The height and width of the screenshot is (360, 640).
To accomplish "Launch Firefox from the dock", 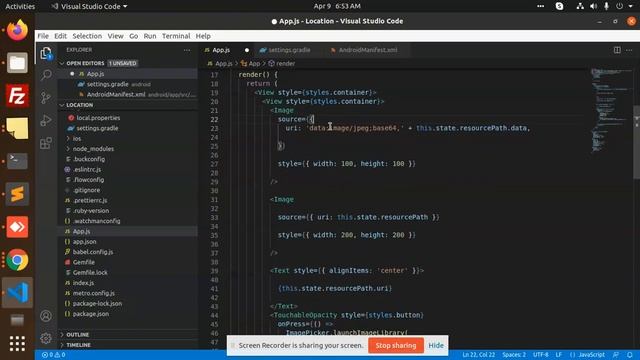I will point(17,30).
